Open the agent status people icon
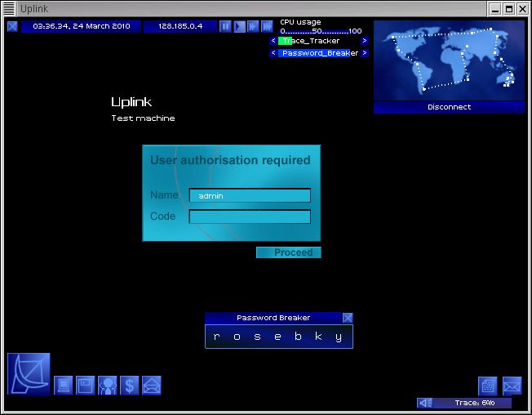 click(108, 386)
